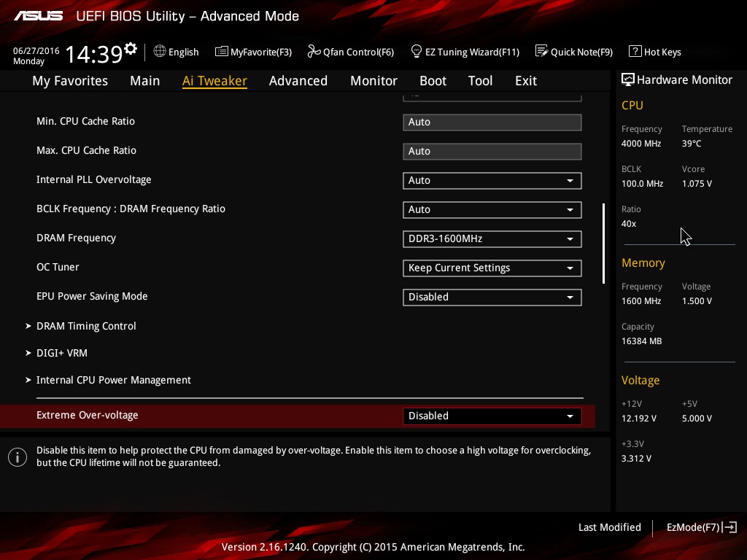Click the info icon beside help text
Screen dimensions: 747x560
(x=18, y=457)
